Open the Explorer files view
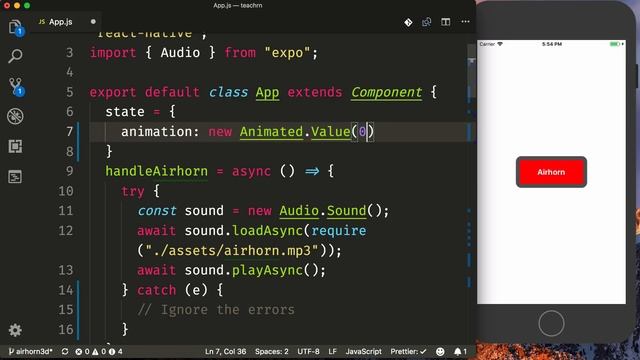Viewport: 640px width, 360px height. [16, 28]
